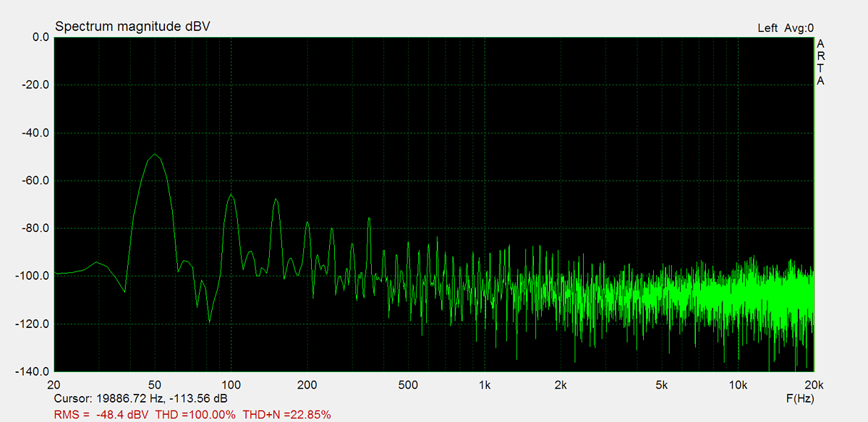Click the 20 Hz x-axis start label
The height and width of the screenshot is (422, 868).
point(54,384)
